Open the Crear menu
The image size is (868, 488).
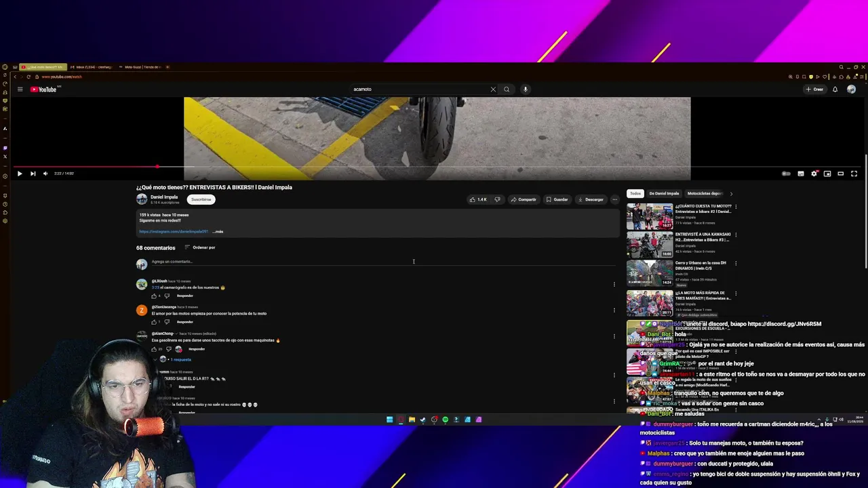[814, 89]
